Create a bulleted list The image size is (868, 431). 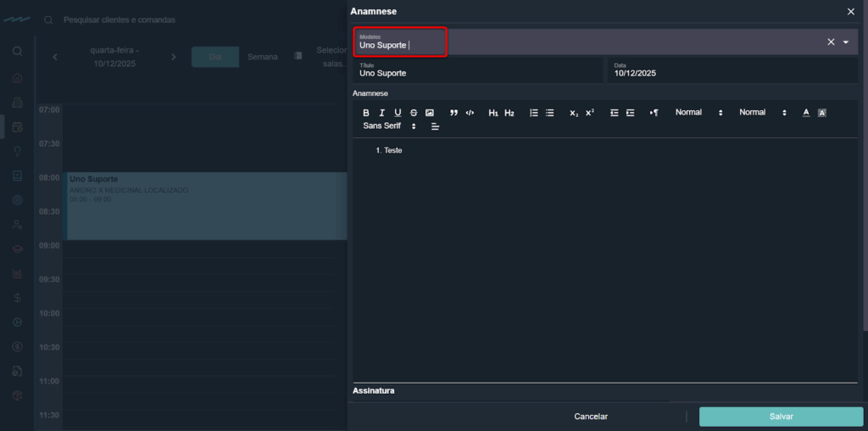point(550,113)
